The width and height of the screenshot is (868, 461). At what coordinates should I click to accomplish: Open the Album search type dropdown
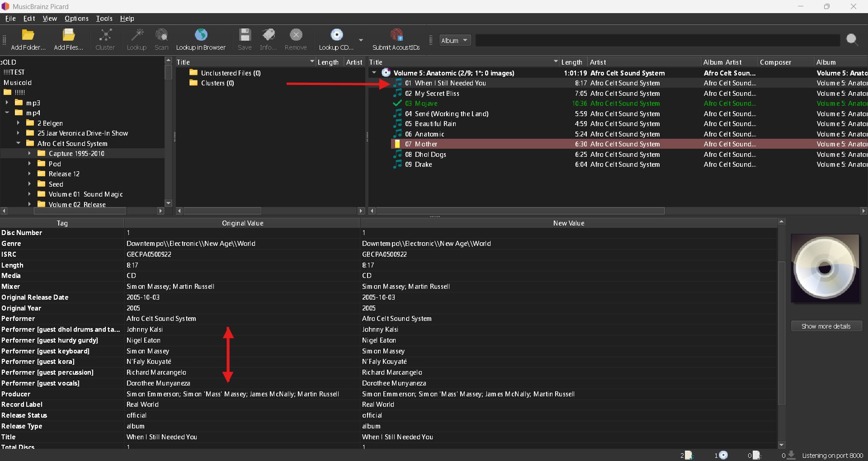pyautogui.click(x=455, y=40)
